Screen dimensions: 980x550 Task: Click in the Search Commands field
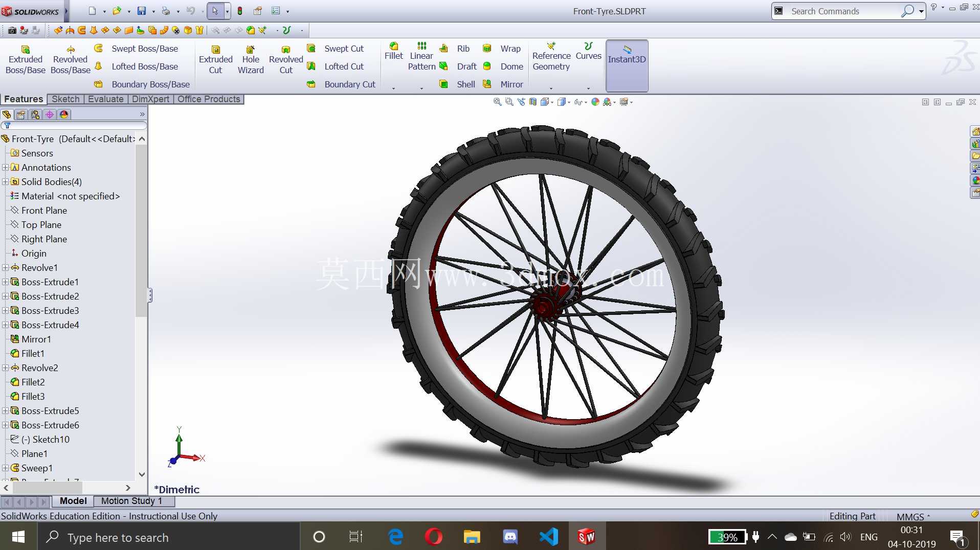point(844,11)
